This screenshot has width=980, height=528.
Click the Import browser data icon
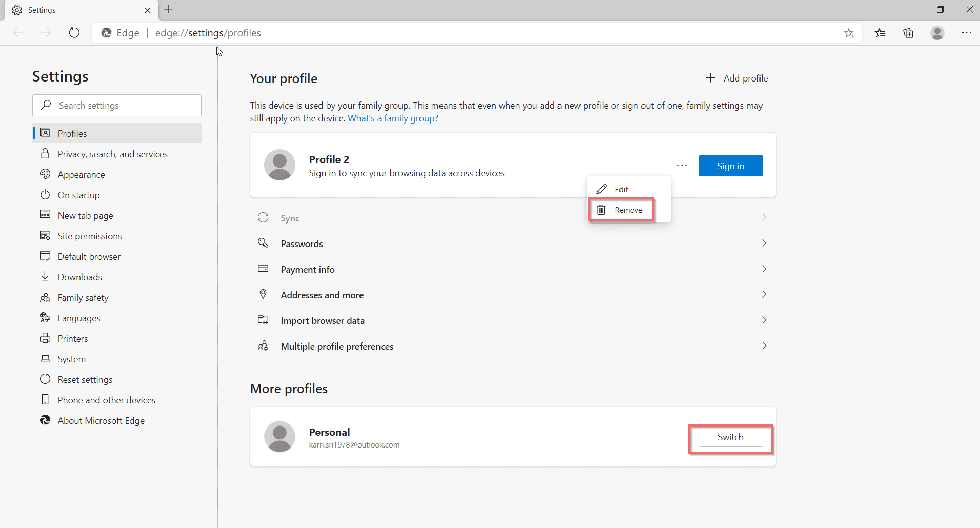pyautogui.click(x=263, y=320)
